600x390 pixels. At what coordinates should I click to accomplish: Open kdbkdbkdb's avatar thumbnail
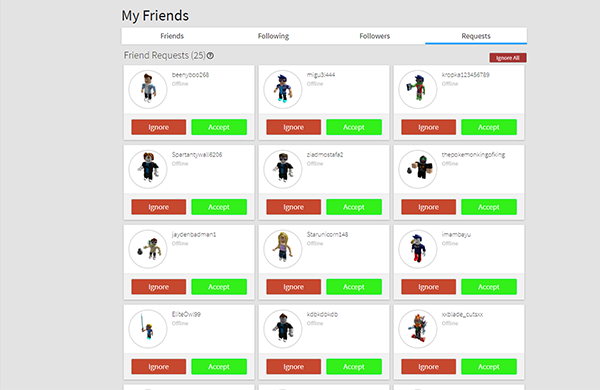pyautogui.click(x=283, y=329)
